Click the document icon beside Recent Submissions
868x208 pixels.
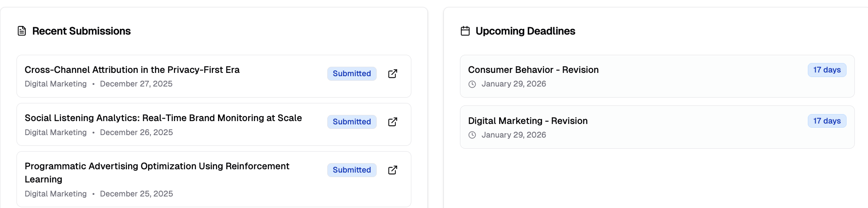[22, 31]
